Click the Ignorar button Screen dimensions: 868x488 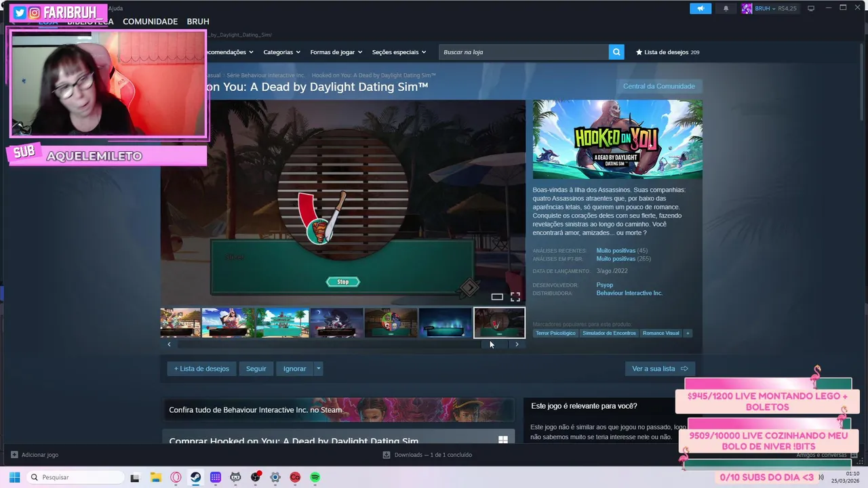(x=294, y=369)
